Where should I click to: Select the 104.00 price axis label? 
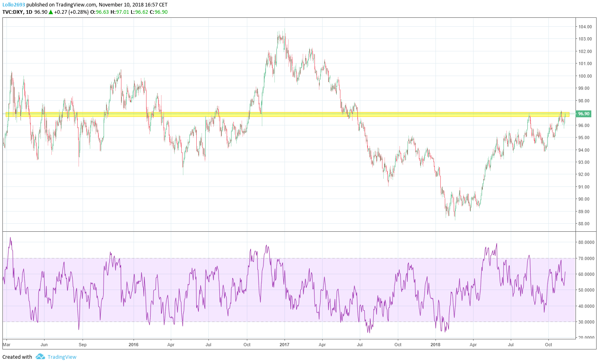pyautogui.click(x=585, y=27)
